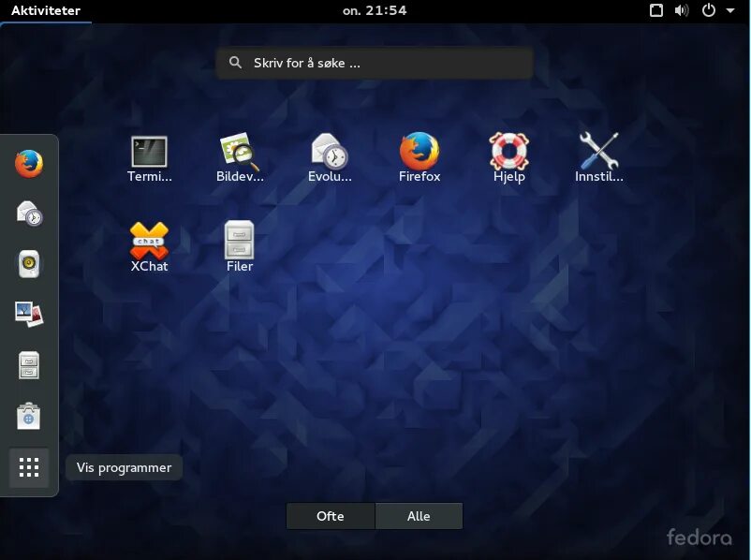Launch the software shopping bag in the dash

click(29, 416)
